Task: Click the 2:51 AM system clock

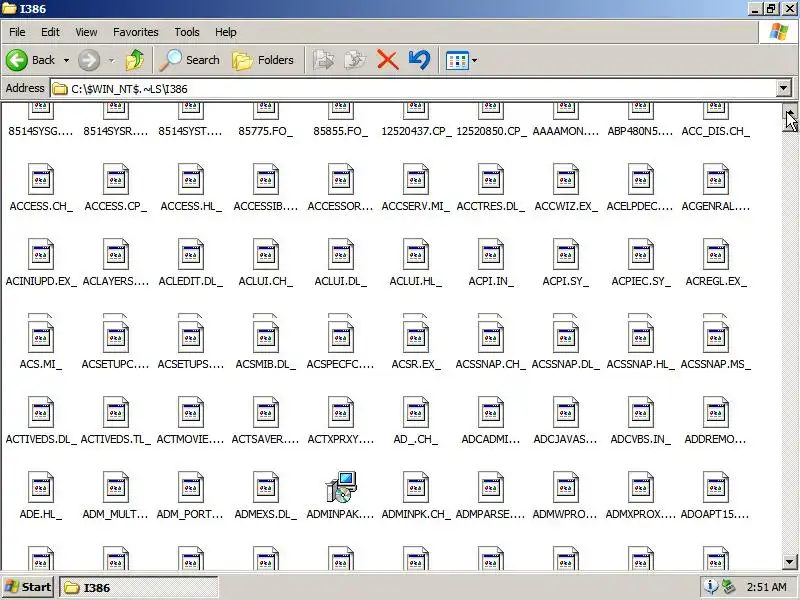Action: point(766,587)
